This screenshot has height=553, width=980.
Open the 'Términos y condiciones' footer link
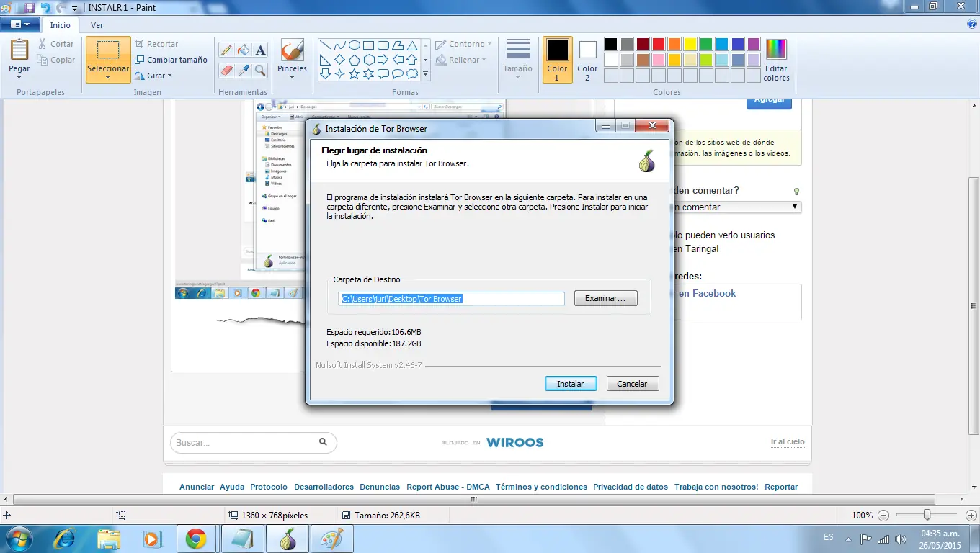[541, 487]
